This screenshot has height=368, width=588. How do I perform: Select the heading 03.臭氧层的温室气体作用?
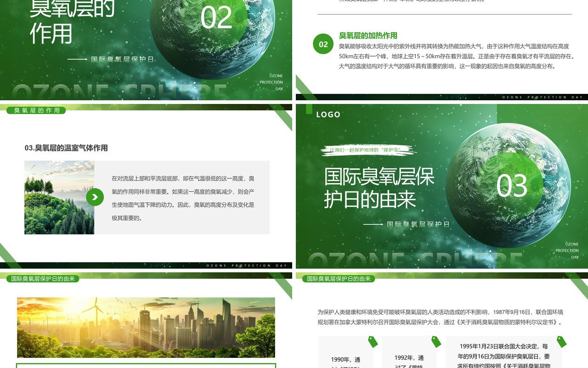coord(66,148)
